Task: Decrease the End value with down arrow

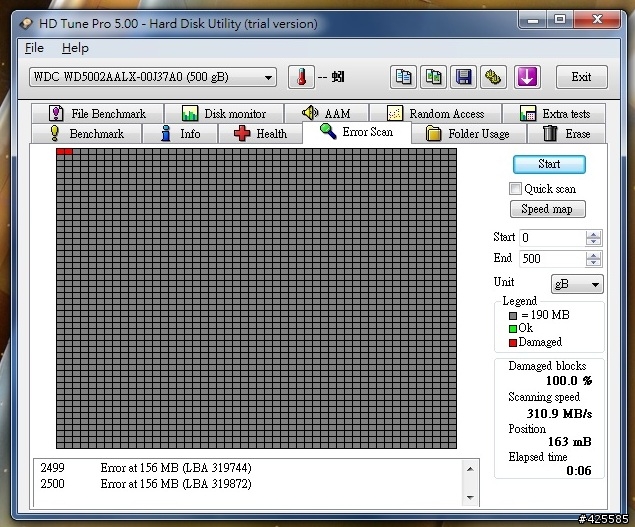Action: coord(593,263)
